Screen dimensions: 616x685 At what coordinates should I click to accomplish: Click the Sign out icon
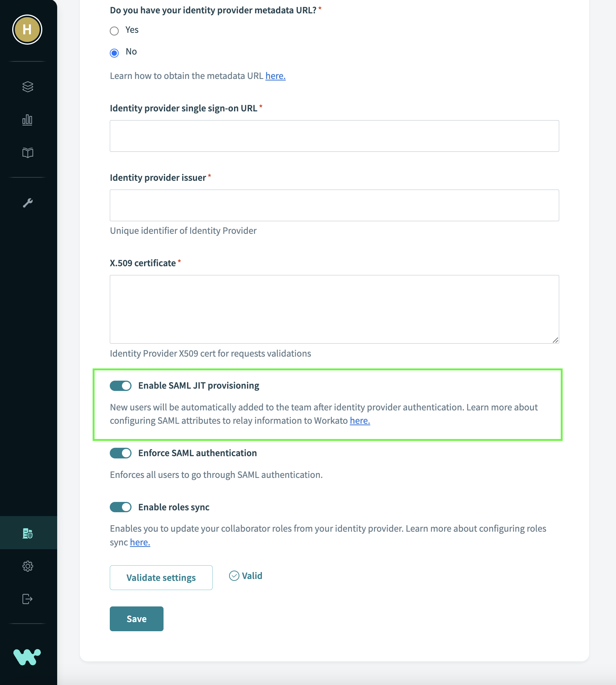28,598
